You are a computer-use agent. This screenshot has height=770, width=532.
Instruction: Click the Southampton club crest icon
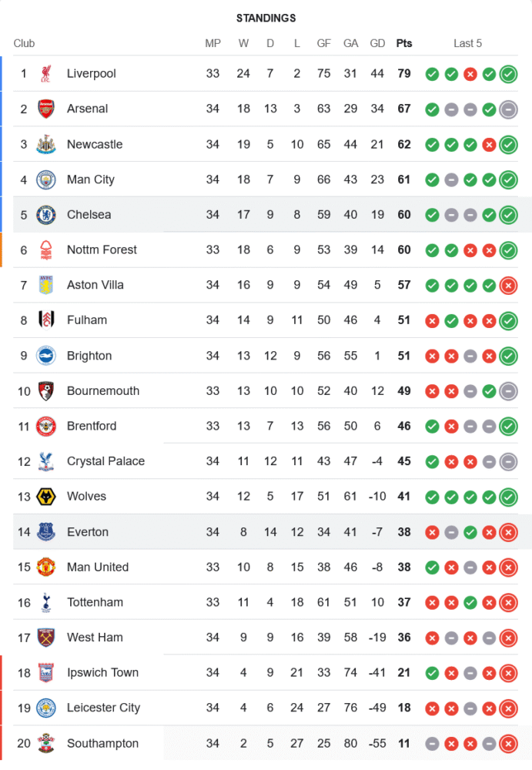[45, 743]
